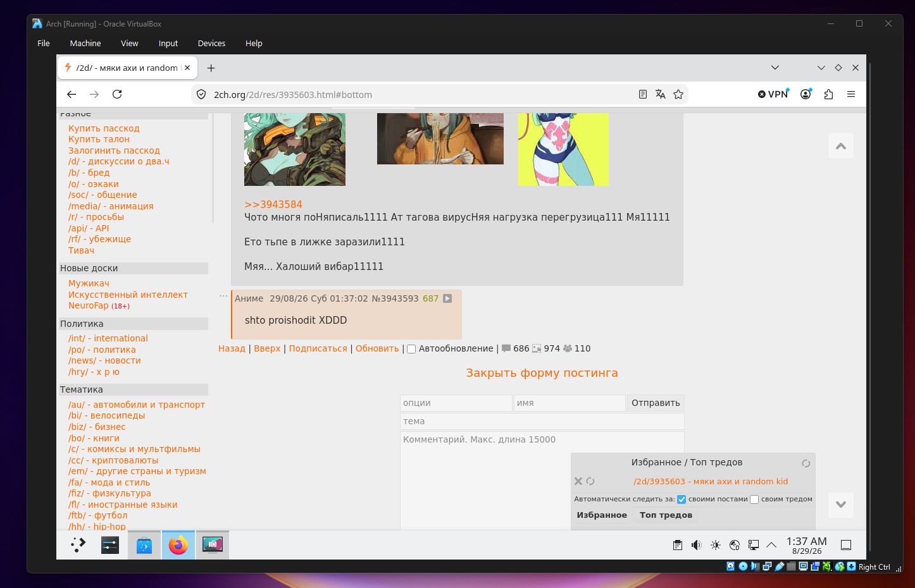Refresh the /2d/3935603 favorite thread

(x=590, y=481)
